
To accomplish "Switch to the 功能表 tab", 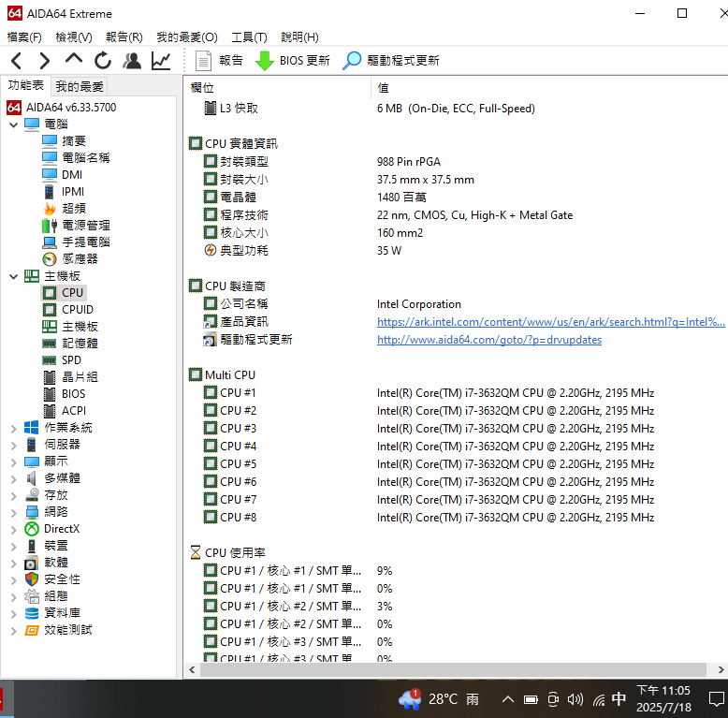I will tap(25, 85).
